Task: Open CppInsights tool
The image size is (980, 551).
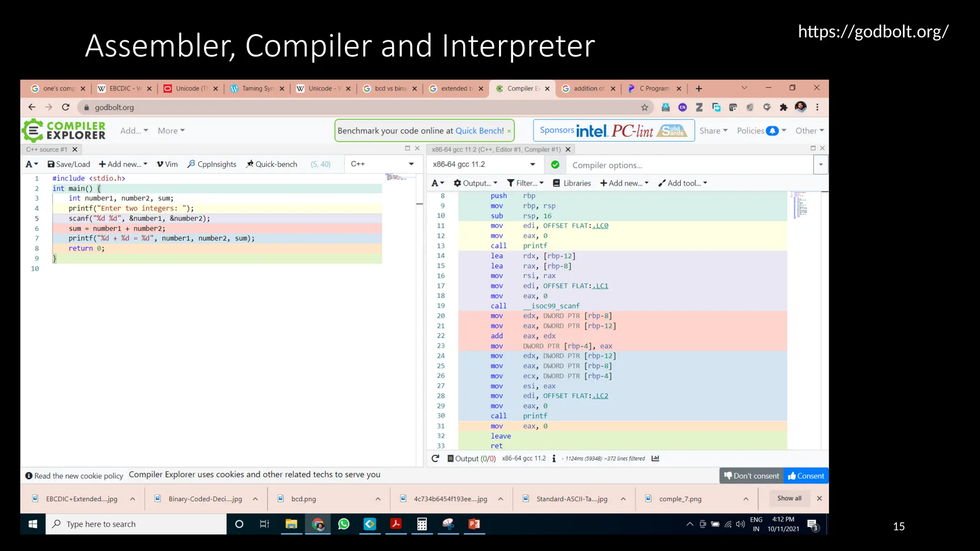Action: pyautogui.click(x=212, y=164)
